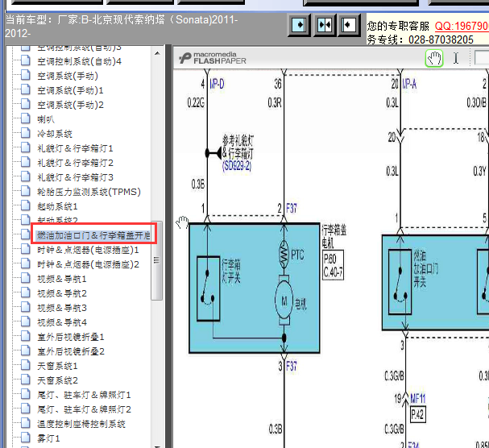
Task: Click the right-arrow panel button in header
Action: [x=299, y=25]
